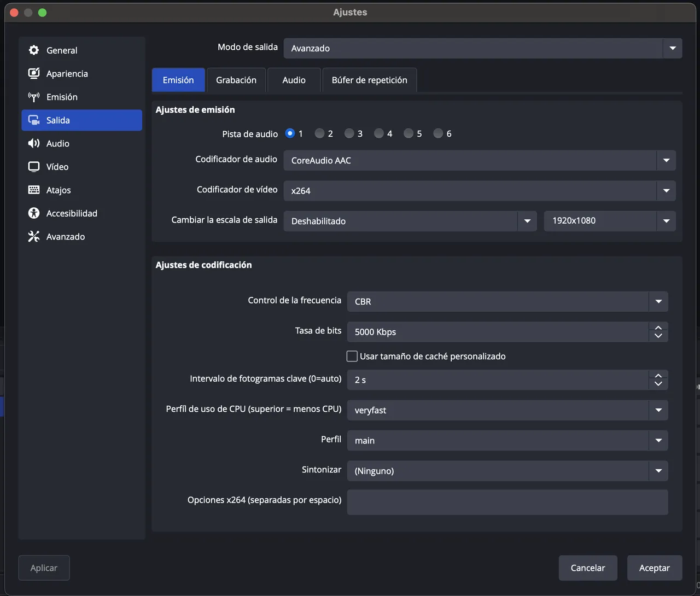700x596 pixels.
Task: Open the Control de la frecuencia dropdown
Action: [x=507, y=301]
